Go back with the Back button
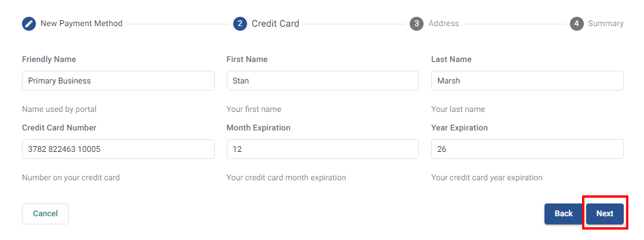This screenshot has width=644, height=240. 563,213
